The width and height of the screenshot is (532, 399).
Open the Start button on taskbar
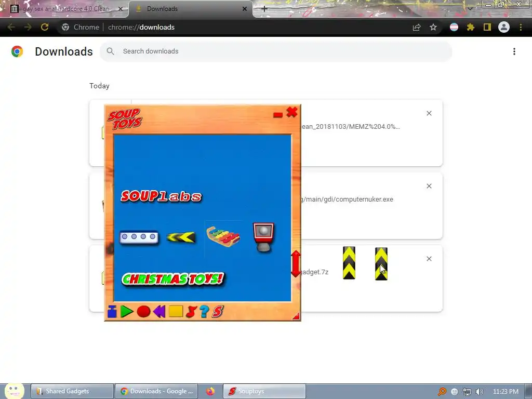(x=14, y=391)
